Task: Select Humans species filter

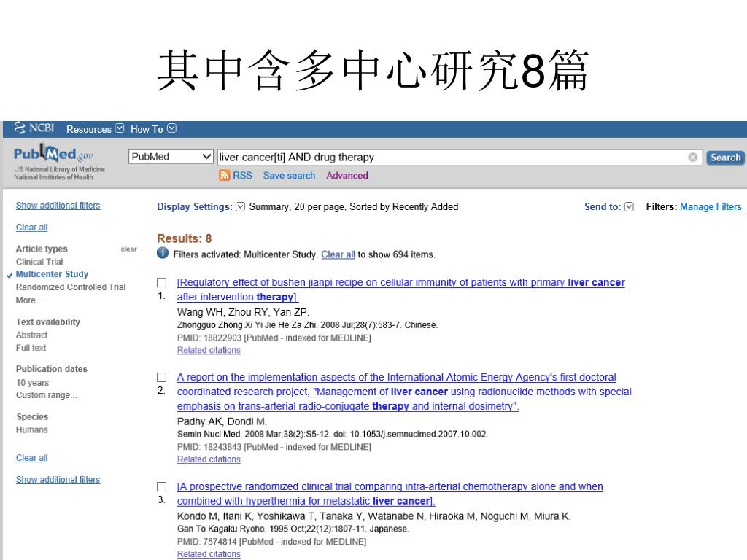Action: point(32,429)
